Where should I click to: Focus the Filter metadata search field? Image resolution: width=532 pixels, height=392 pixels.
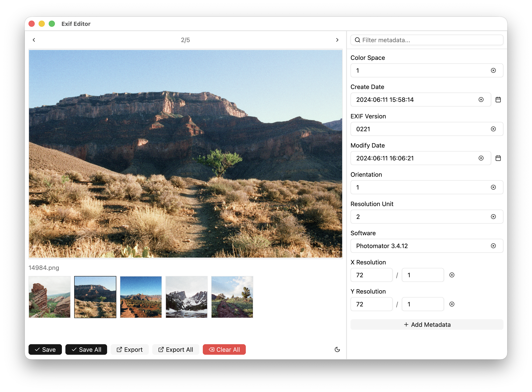coord(427,40)
